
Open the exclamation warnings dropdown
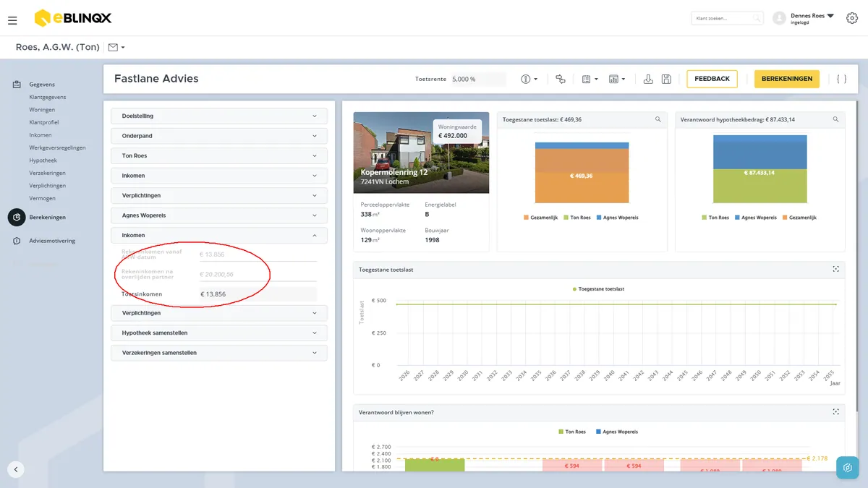[529, 79]
